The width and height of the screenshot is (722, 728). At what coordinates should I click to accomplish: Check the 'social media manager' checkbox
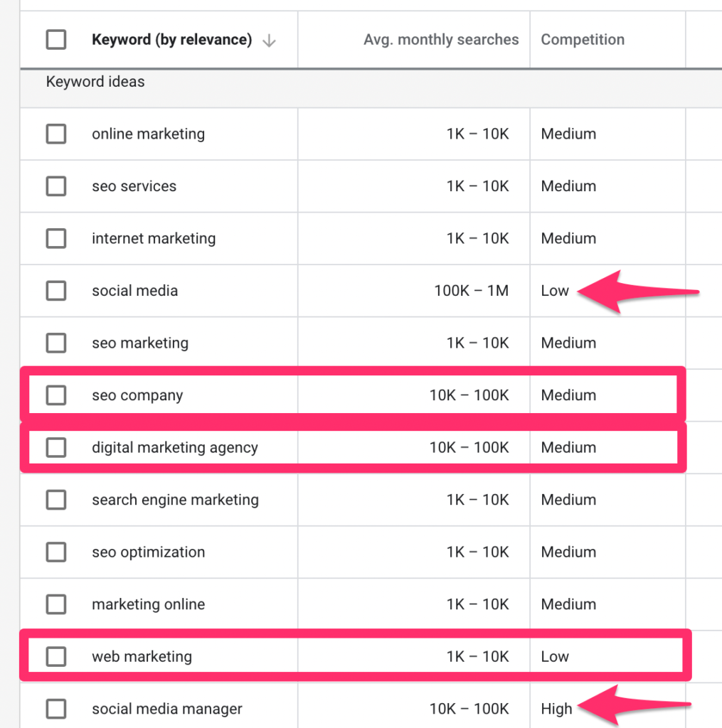(56, 709)
